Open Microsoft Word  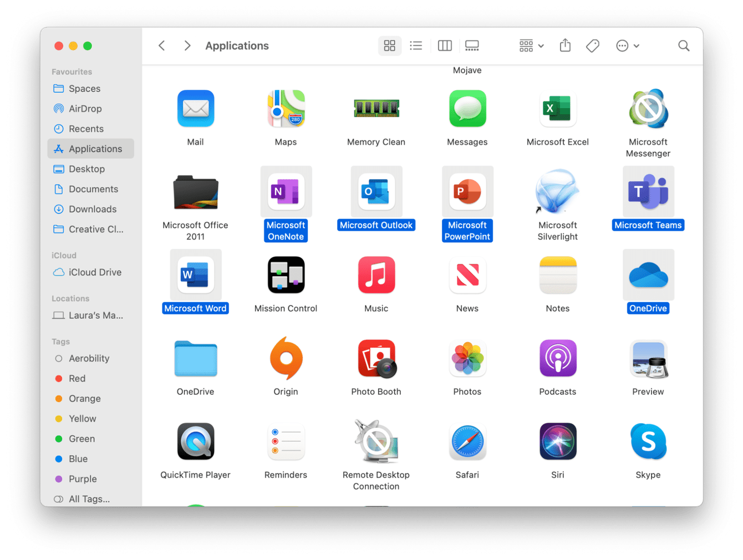195,274
